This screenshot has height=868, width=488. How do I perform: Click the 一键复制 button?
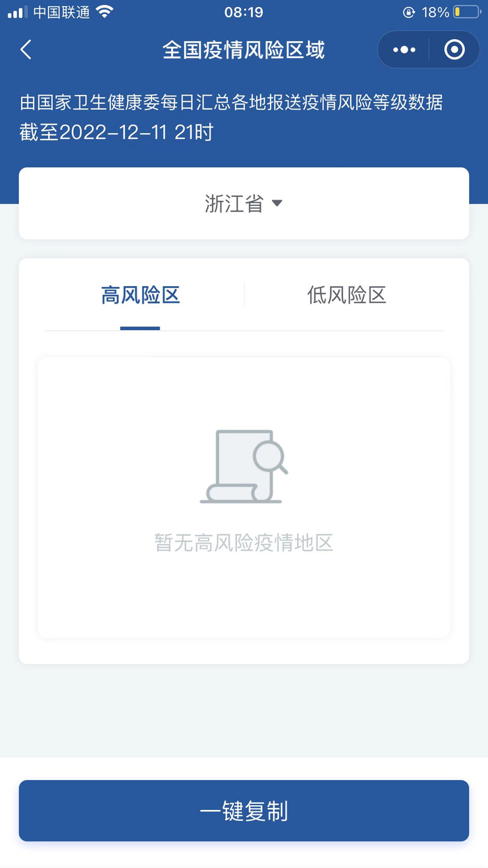(x=244, y=811)
